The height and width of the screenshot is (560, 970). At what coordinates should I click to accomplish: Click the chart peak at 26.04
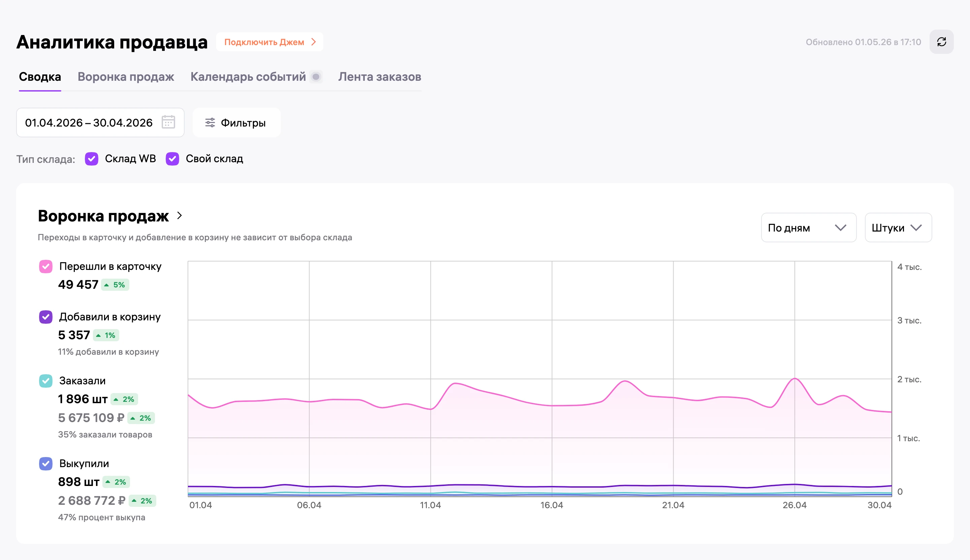[795, 379]
